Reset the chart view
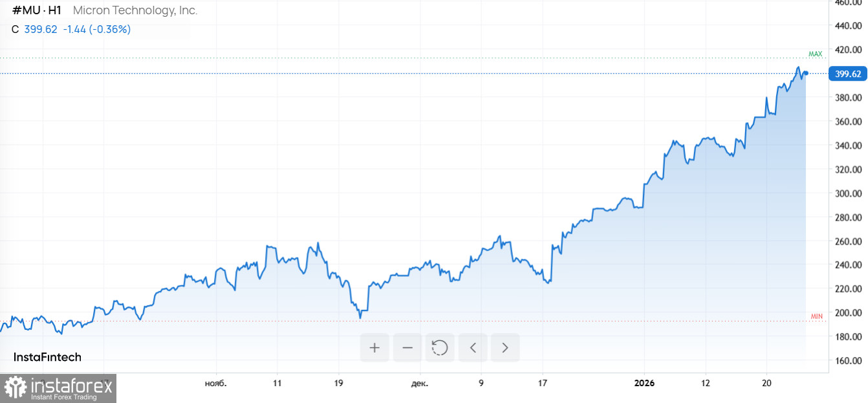Viewport: 868px width, 403px height. click(x=440, y=348)
